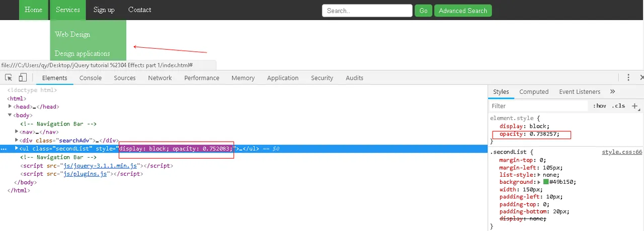Click the .secondList selector text
Image resolution: width=644 pixels, height=231 pixels.
tap(509, 152)
